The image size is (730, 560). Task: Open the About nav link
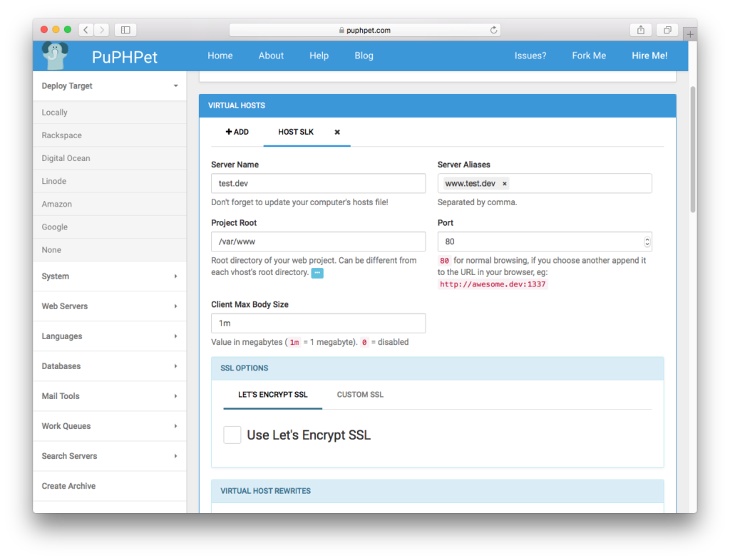click(x=271, y=56)
